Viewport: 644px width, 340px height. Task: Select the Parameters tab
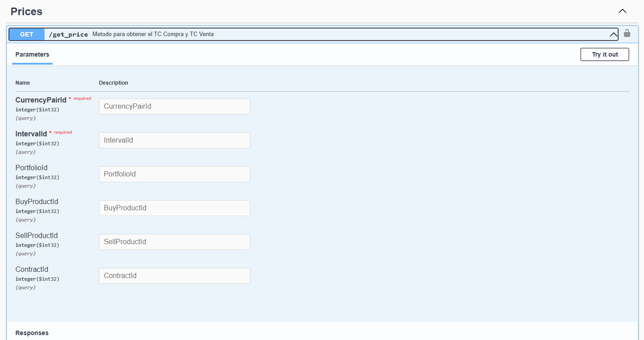click(32, 55)
